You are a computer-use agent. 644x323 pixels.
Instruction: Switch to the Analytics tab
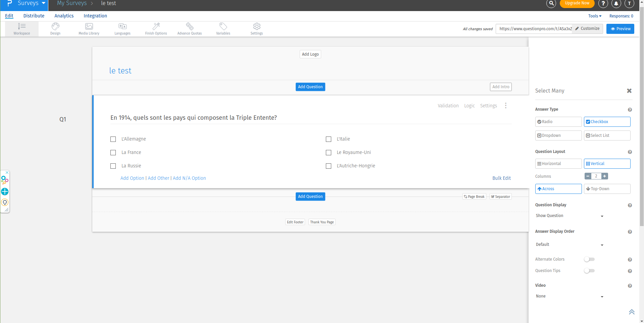click(x=64, y=16)
